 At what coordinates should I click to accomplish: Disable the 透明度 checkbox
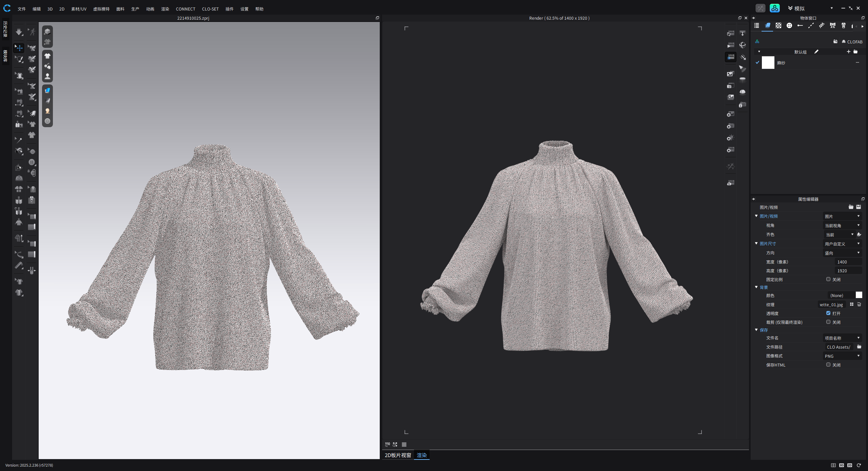pos(828,313)
